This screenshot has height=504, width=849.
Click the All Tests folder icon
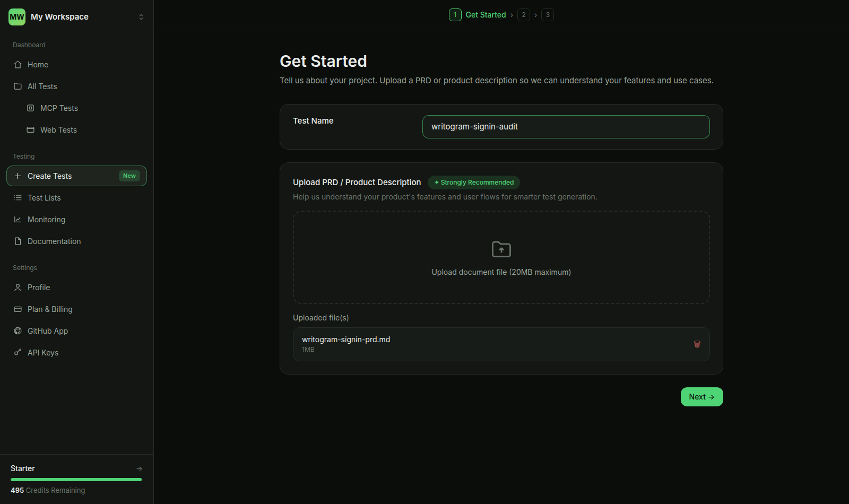point(18,86)
